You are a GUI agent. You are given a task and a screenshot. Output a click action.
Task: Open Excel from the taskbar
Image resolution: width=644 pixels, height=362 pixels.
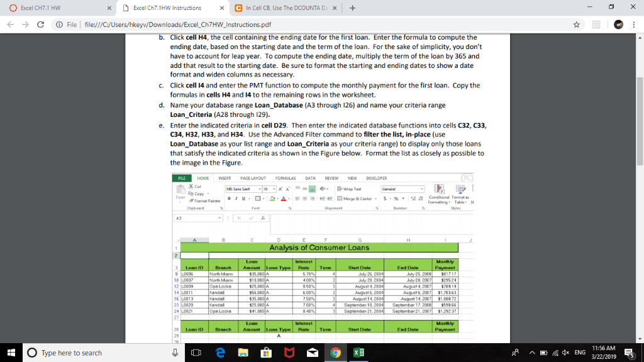(358, 353)
